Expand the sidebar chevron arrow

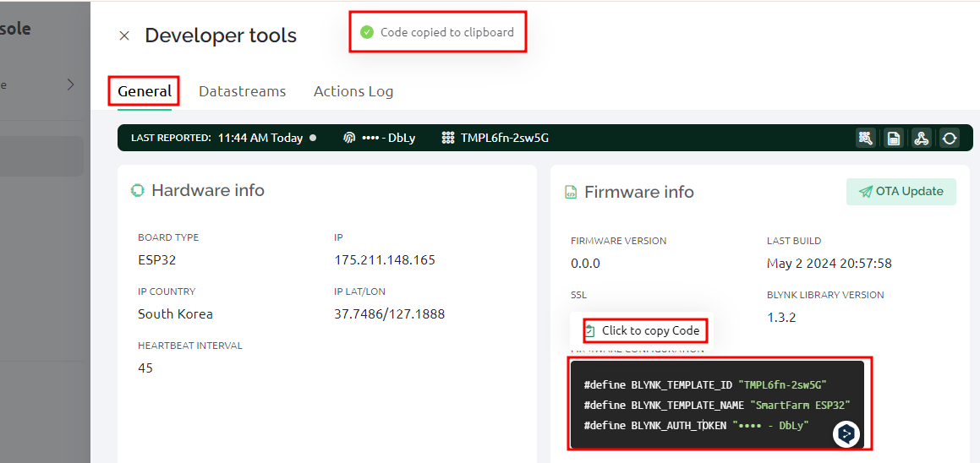71,84
